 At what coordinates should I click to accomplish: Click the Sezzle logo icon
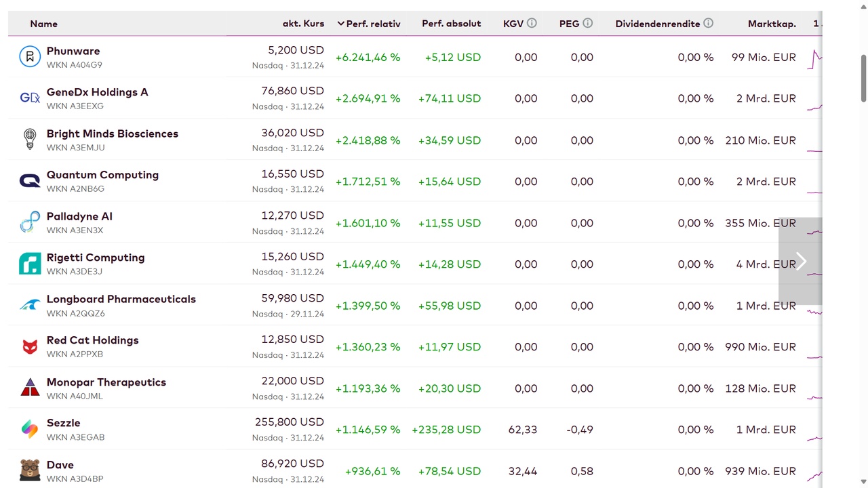coord(30,429)
